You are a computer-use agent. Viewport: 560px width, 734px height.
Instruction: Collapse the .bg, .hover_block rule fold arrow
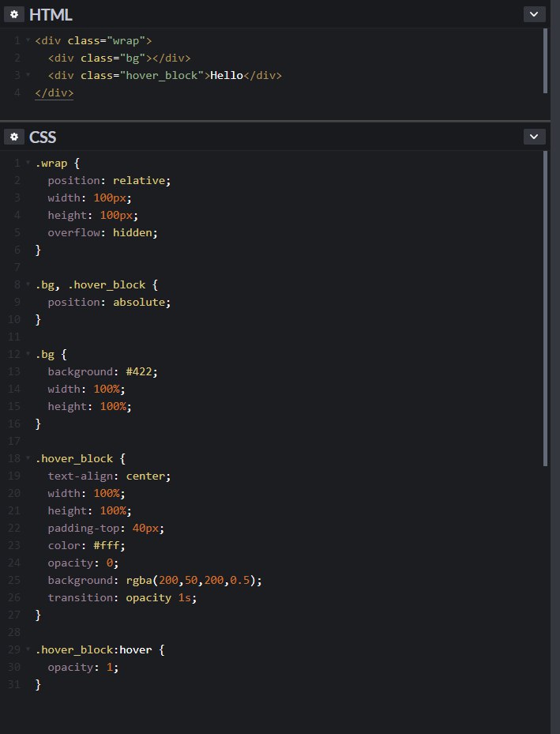pyautogui.click(x=28, y=284)
